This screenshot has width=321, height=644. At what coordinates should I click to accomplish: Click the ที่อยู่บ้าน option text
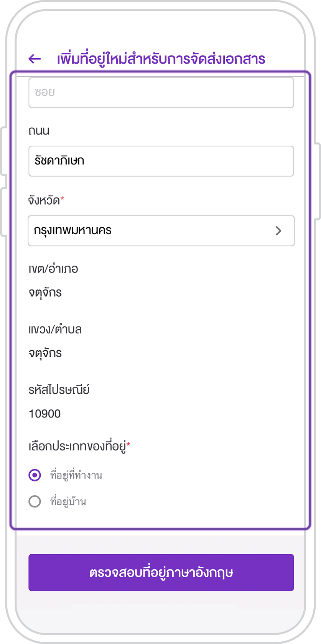click(68, 501)
